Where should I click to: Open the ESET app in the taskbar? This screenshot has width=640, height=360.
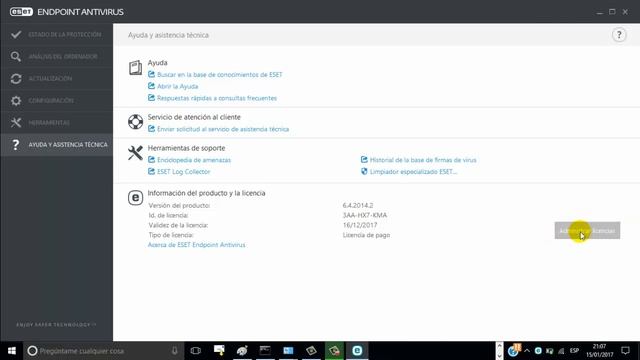click(x=357, y=351)
